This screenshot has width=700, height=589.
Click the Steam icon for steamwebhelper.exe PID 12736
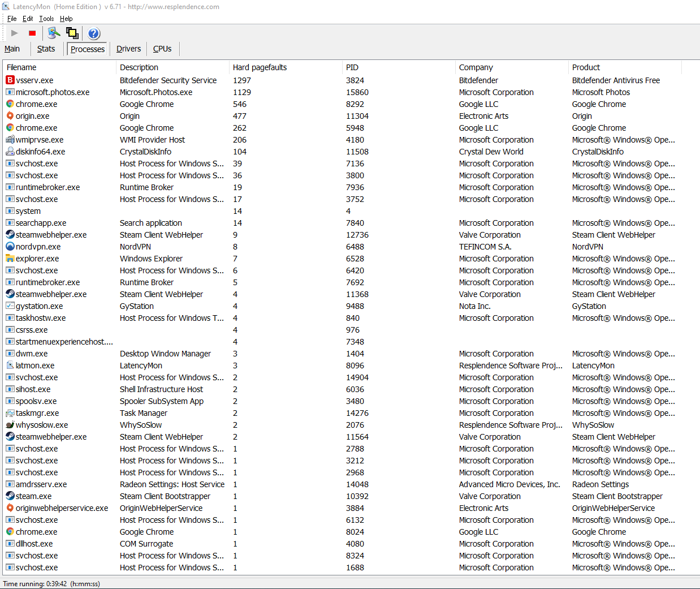click(x=10, y=235)
